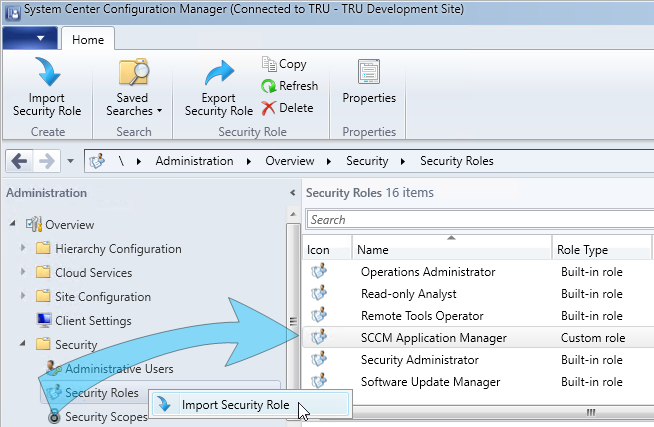Go back with the navigation arrow
This screenshot has width=654, height=427.
[x=19, y=161]
